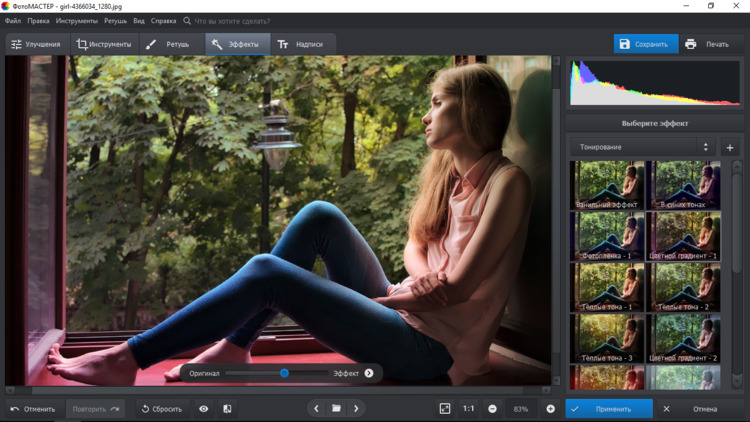Toggle the before/after compare view icon

[227, 409]
